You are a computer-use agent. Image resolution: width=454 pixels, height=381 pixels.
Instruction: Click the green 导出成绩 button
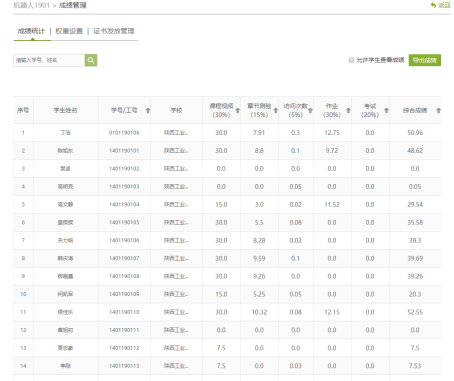pyautogui.click(x=425, y=60)
